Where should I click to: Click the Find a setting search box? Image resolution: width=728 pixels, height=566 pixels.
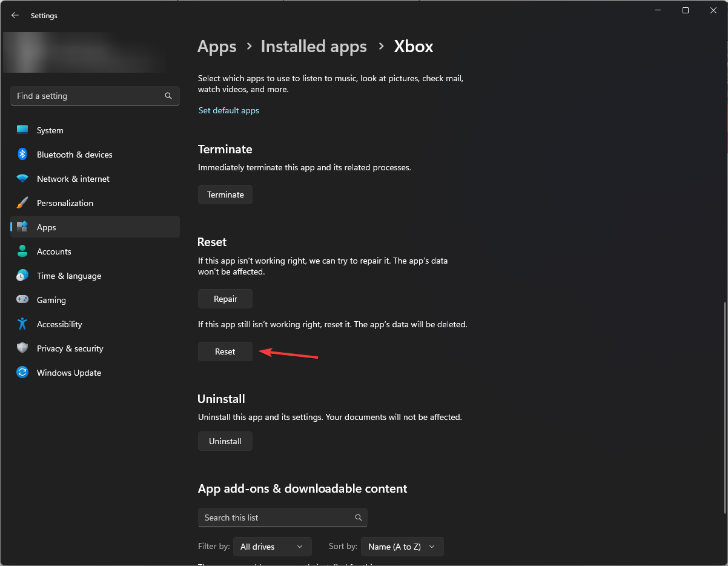click(x=88, y=96)
